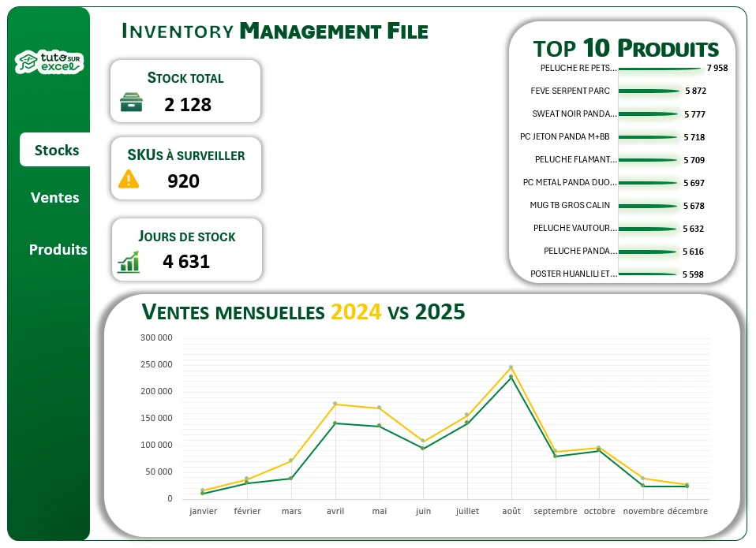The image size is (756, 548).
Task: Click the 300 000 y-axis label
Action: point(156,337)
